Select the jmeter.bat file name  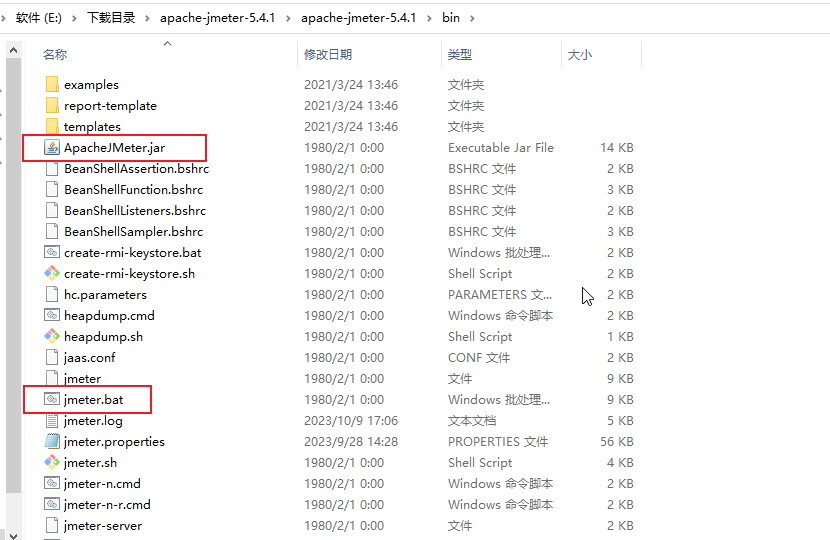coord(93,400)
